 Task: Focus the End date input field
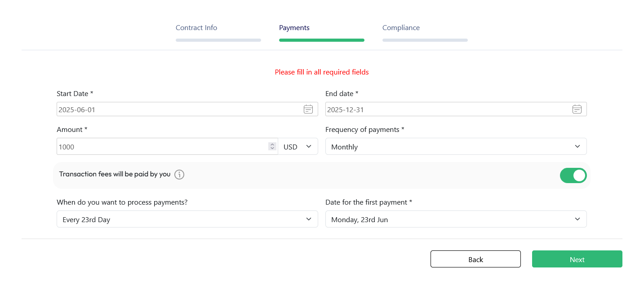(x=447, y=109)
